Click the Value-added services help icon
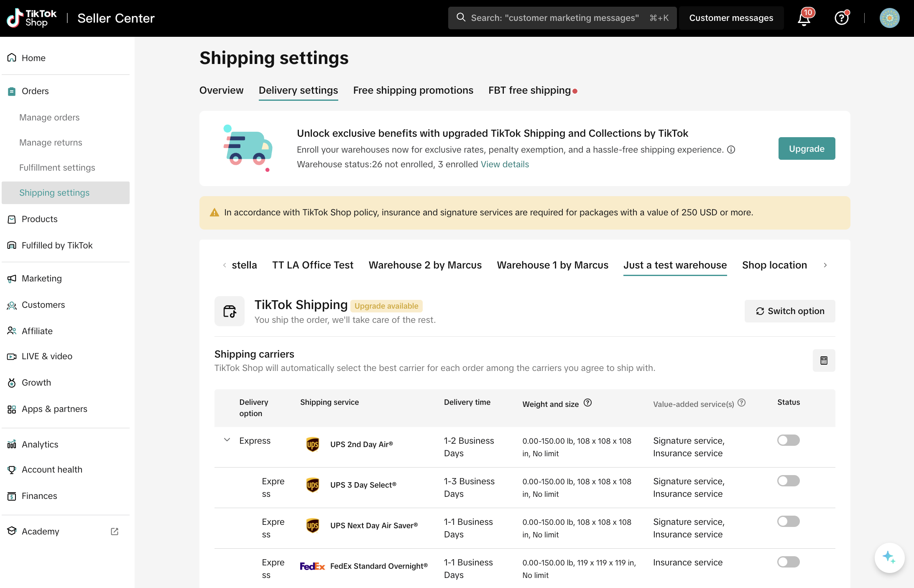This screenshot has width=914, height=588. [741, 403]
